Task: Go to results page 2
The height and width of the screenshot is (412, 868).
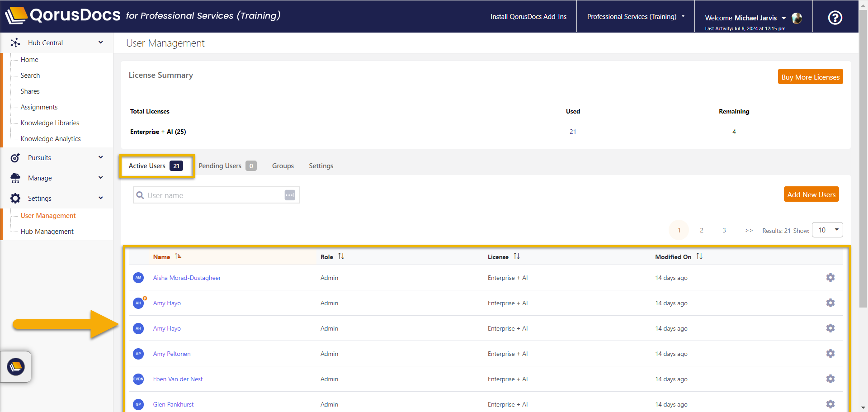Action: (x=702, y=230)
